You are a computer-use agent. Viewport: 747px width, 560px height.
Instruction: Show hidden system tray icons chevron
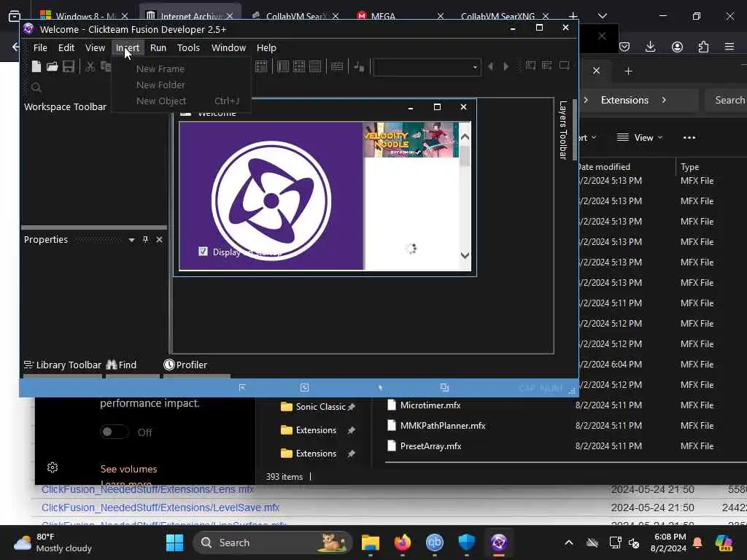pos(569,542)
